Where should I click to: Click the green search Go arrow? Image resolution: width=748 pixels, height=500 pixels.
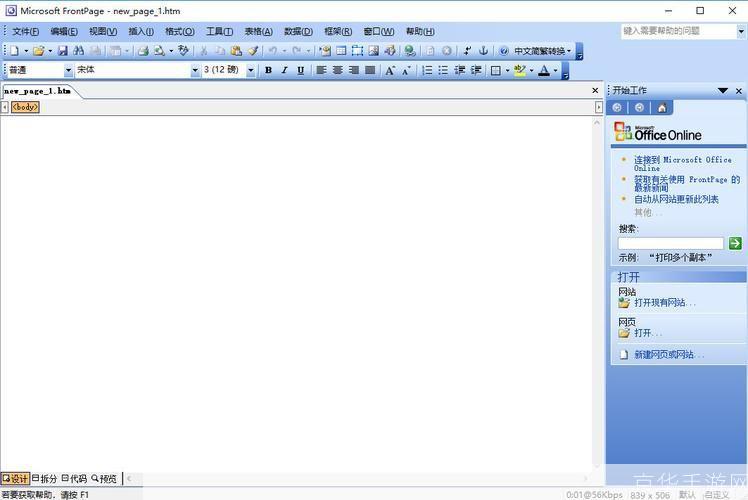click(x=735, y=243)
